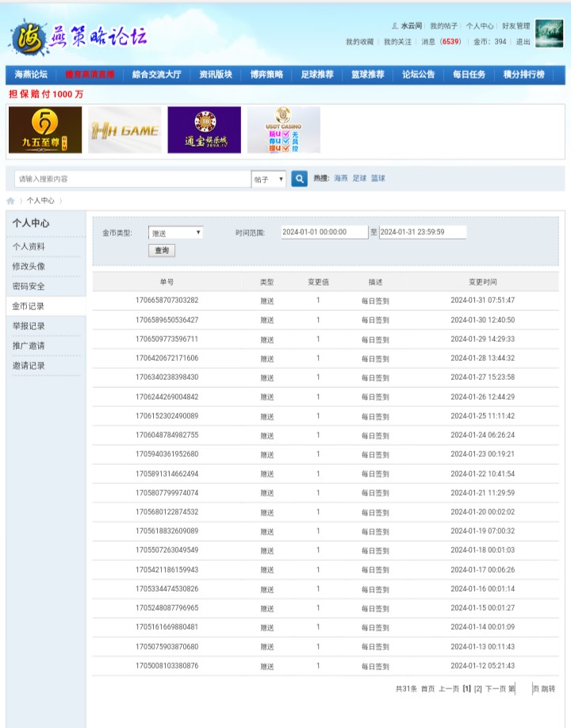Open the 通宝娱乐城 banner ad
The image size is (571, 728).
[x=204, y=130]
